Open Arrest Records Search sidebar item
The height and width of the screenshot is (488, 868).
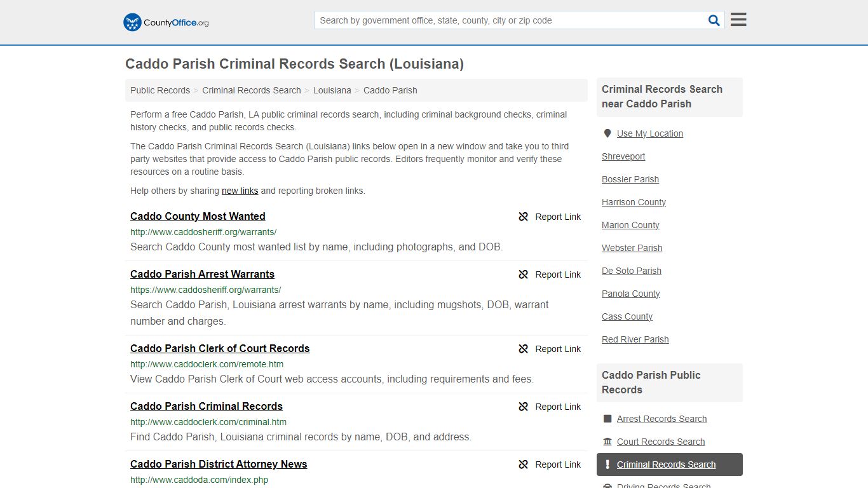(x=661, y=419)
